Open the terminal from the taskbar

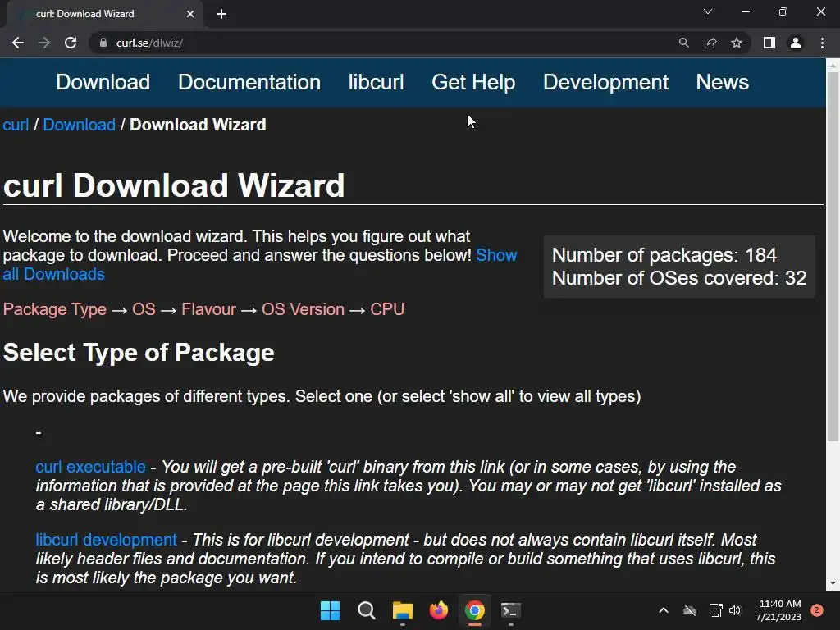(x=510, y=610)
